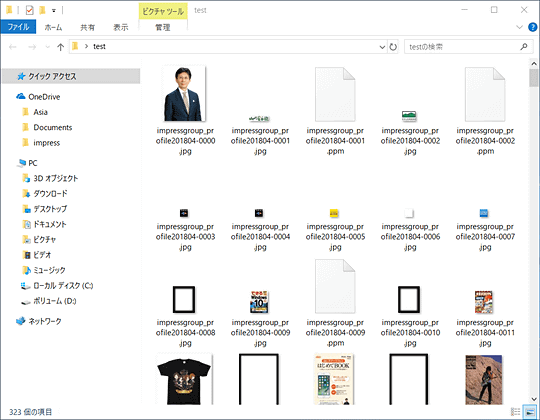Open the デスクトップ folder
Screen dimensions: 540x420
click(x=50, y=209)
